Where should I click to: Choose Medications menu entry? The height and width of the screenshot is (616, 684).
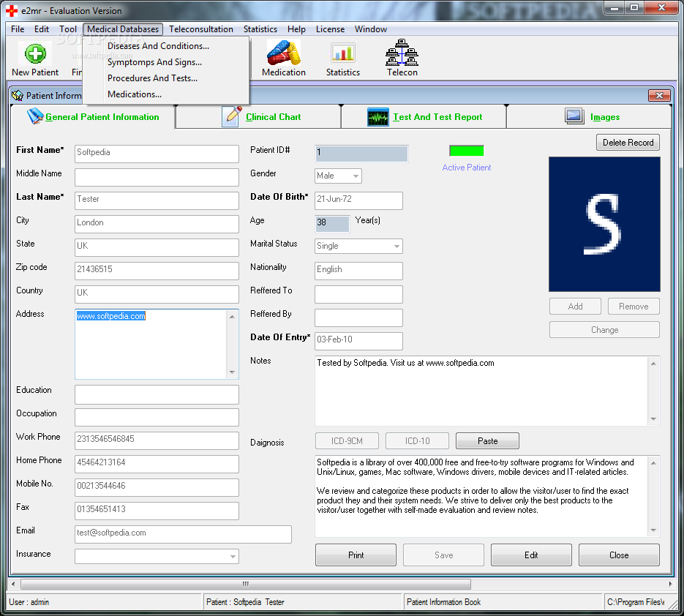point(135,94)
